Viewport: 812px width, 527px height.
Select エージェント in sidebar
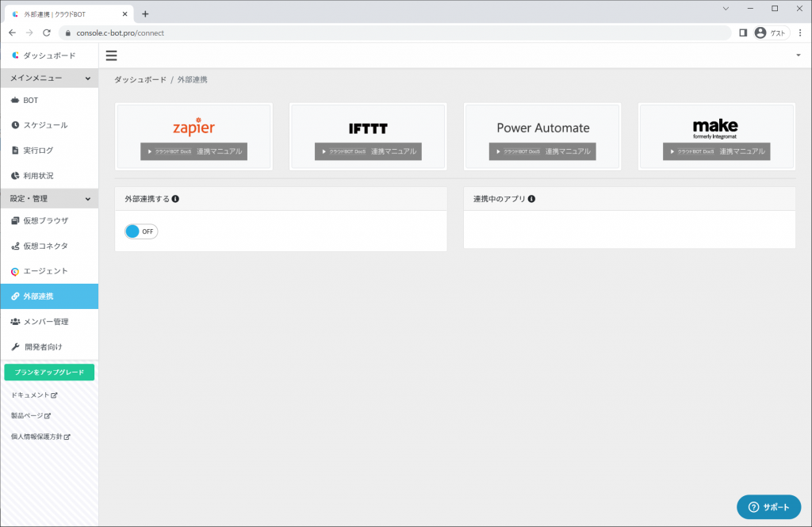pyautogui.click(x=49, y=271)
